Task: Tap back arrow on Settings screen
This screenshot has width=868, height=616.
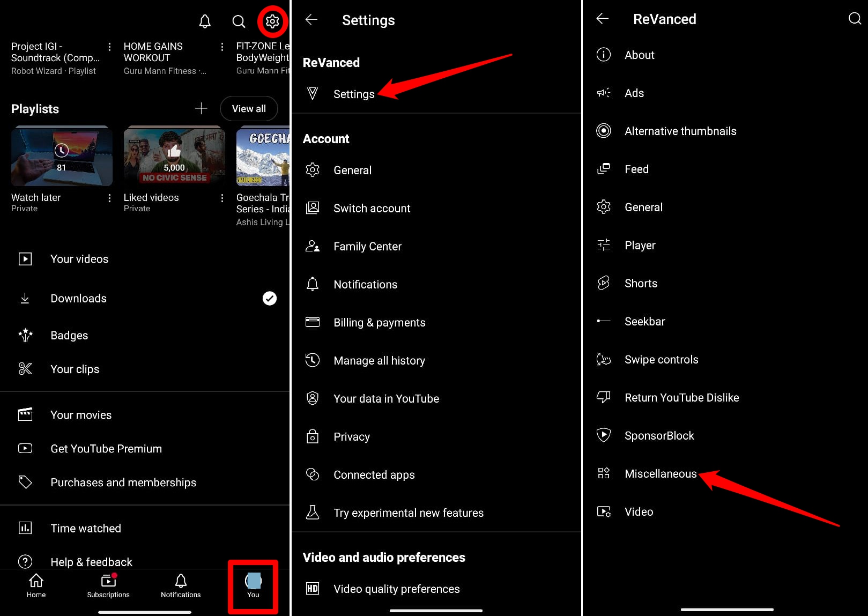Action: click(311, 20)
